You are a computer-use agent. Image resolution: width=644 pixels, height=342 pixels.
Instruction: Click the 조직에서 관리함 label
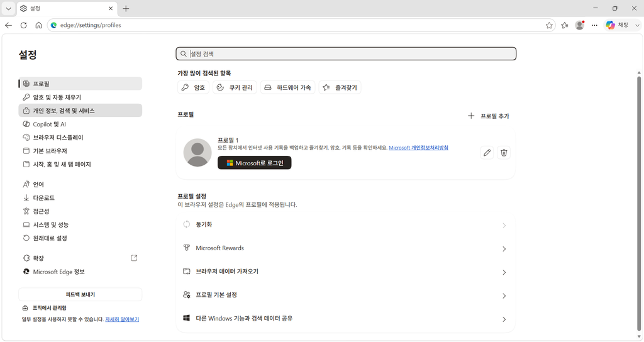tap(49, 308)
